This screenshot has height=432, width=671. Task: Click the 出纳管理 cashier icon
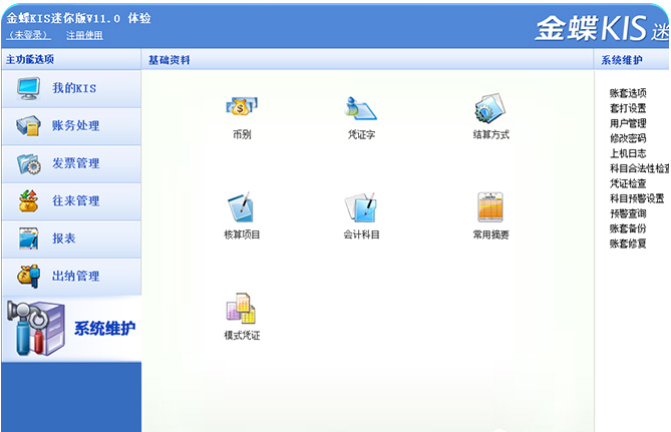[28, 276]
